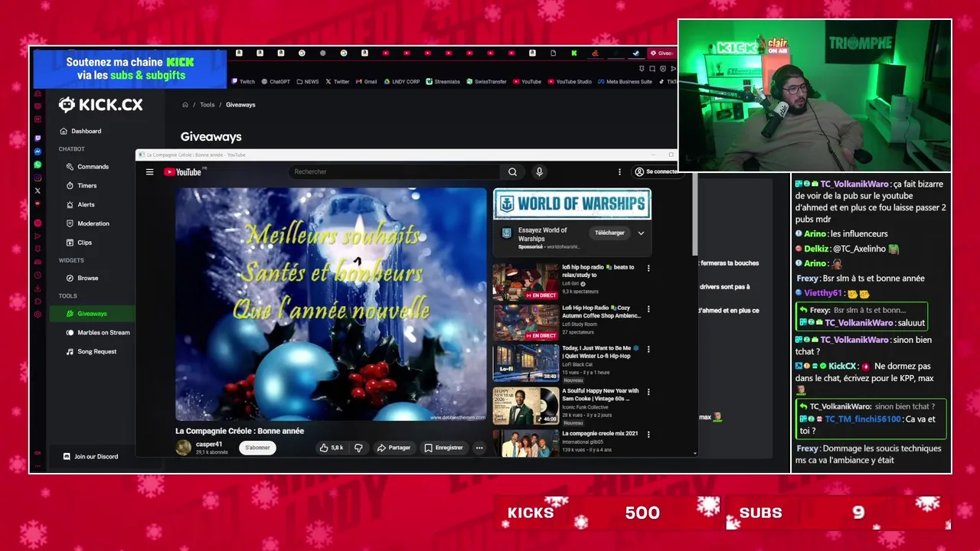Image resolution: width=980 pixels, height=551 pixels.
Task: Click the YouTube logo
Action: tap(183, 172)
